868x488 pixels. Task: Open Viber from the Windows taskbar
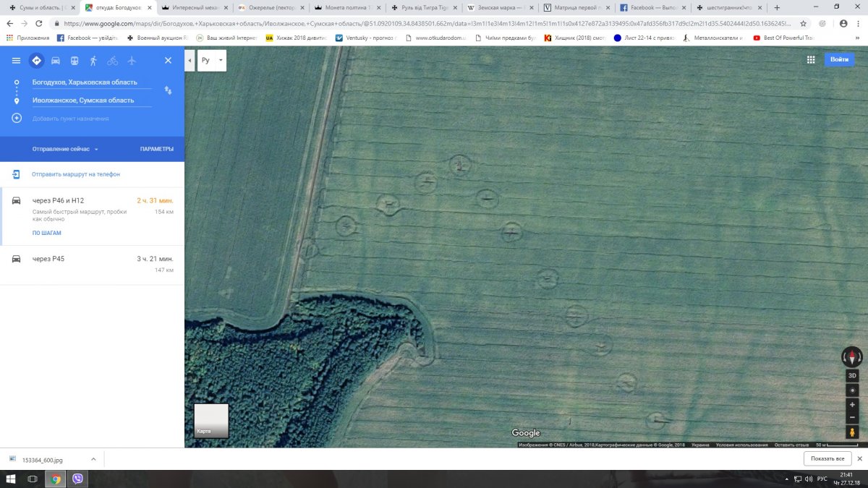click(x=77, y=479)
